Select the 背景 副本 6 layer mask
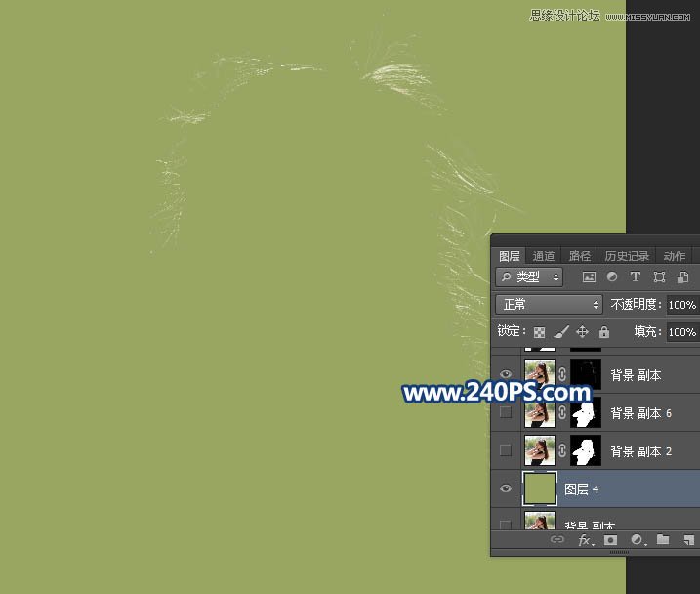 [586, 412]
